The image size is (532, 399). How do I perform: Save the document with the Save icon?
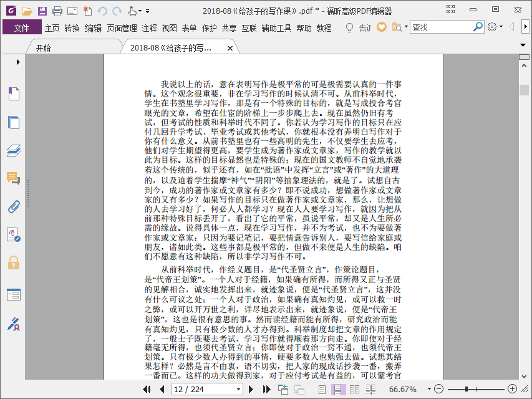[42, 11]
